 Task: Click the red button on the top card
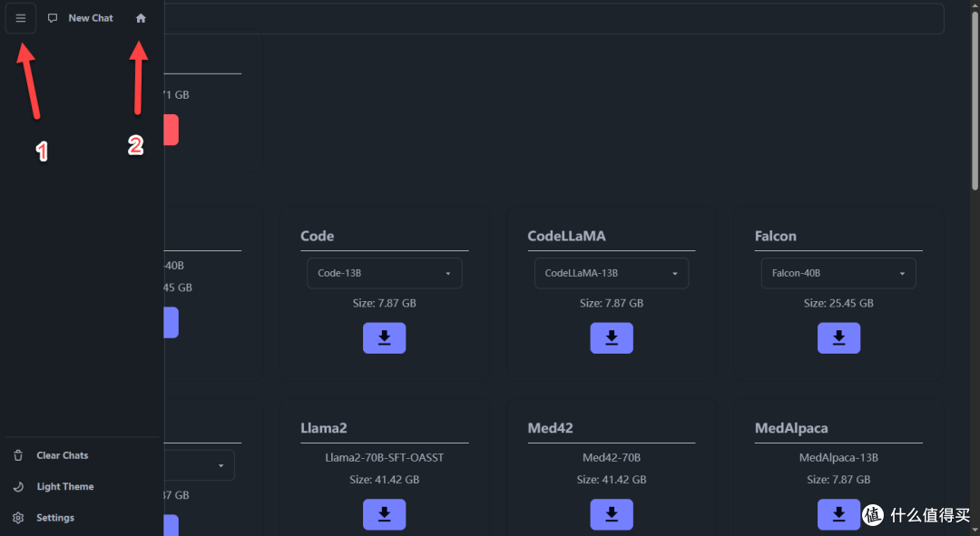[x=171, y=130]
